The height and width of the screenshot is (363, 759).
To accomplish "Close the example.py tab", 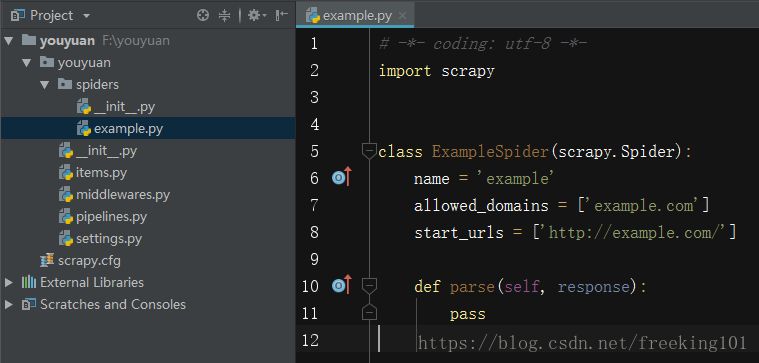I will [x=402, y=16].
